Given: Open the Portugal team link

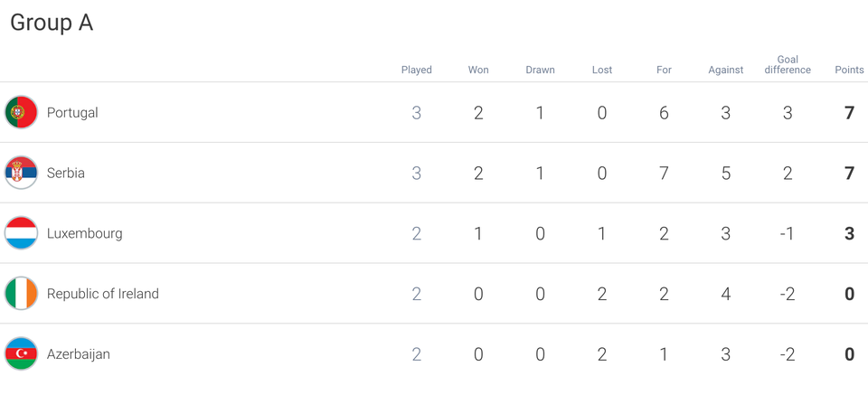Looking at the screenshot, I should coord(72,113).
